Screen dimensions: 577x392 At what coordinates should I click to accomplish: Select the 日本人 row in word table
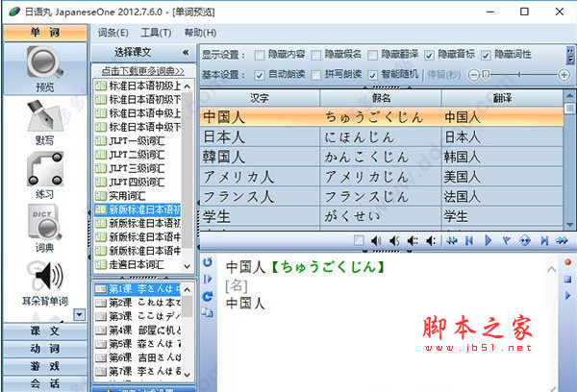[381, 137]
